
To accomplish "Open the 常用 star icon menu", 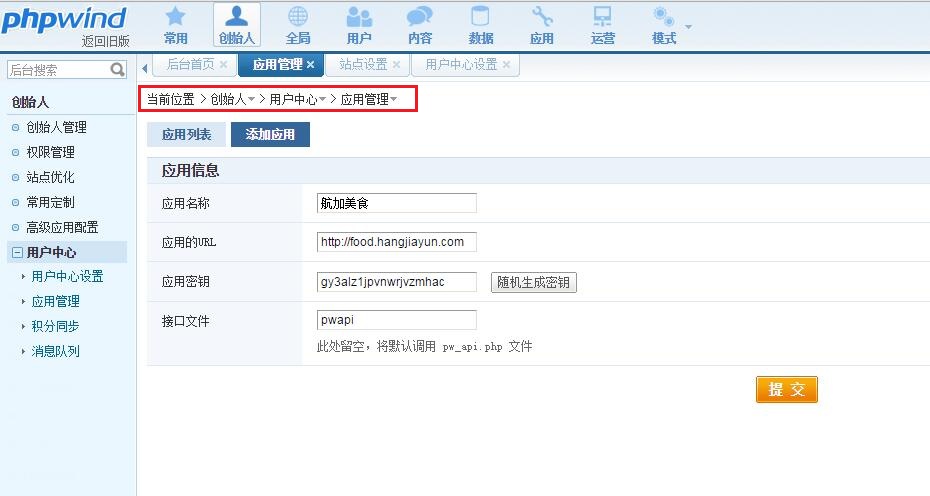I will coord(176,26).
